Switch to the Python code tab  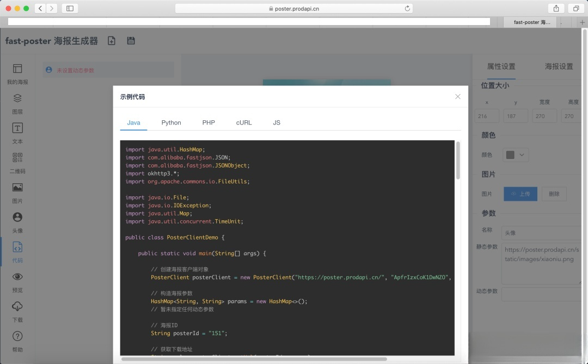click(171, 122)
